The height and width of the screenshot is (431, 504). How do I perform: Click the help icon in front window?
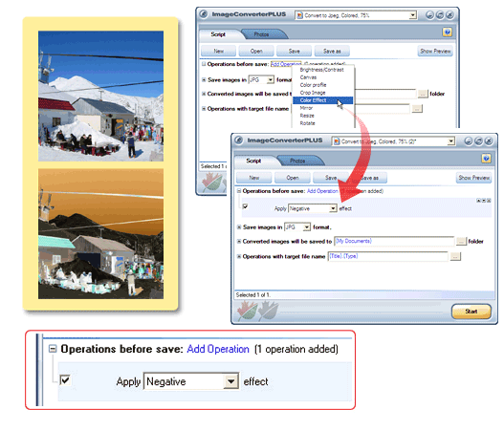coord(486,159)
